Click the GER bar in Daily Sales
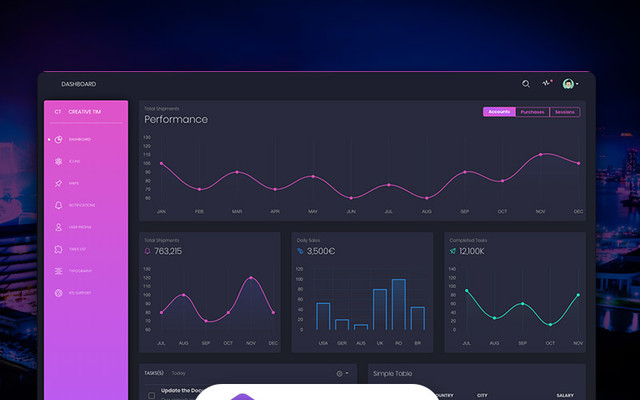This screenshot has height=400, width=640. pos(342,324)
